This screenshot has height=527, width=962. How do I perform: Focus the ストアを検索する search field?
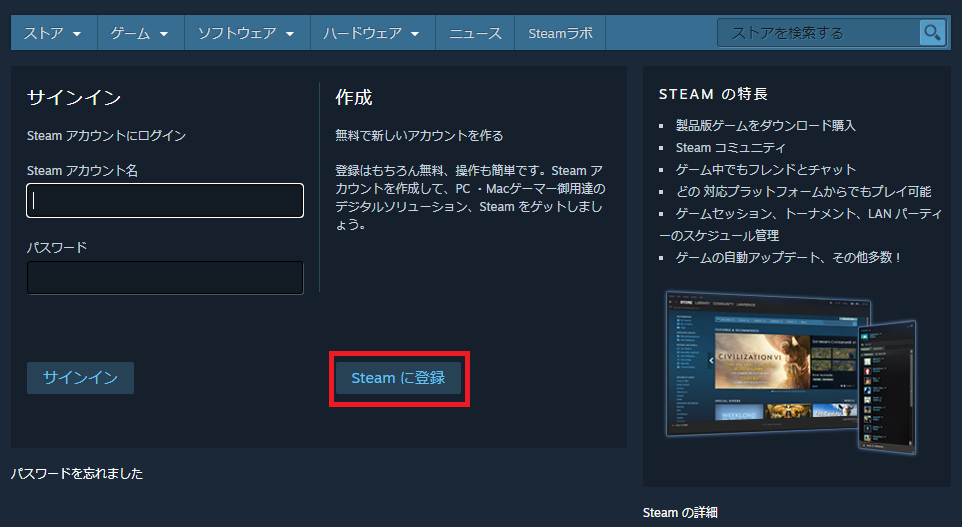pos(818,33)
